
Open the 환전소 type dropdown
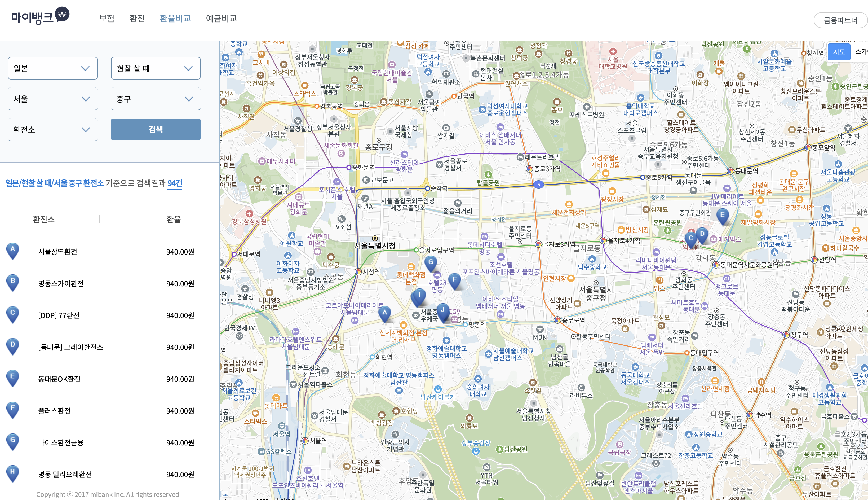[52, 129]
